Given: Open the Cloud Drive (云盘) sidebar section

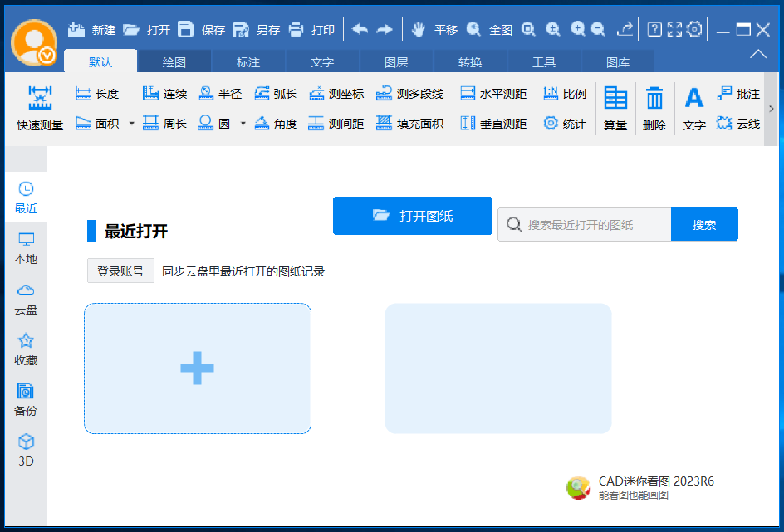Looking at the screenshot, I should (x=26, y=299).
